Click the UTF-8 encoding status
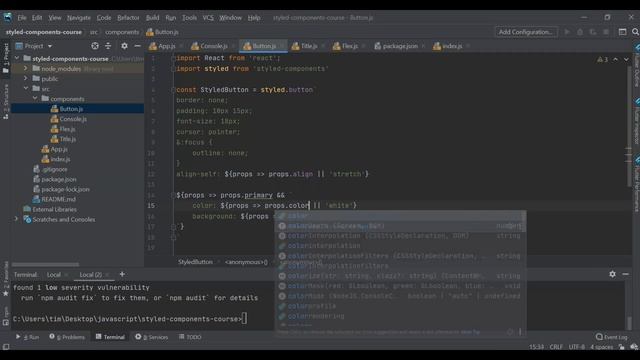The height and width of the screenshot is (360, 640). (576, 347)
